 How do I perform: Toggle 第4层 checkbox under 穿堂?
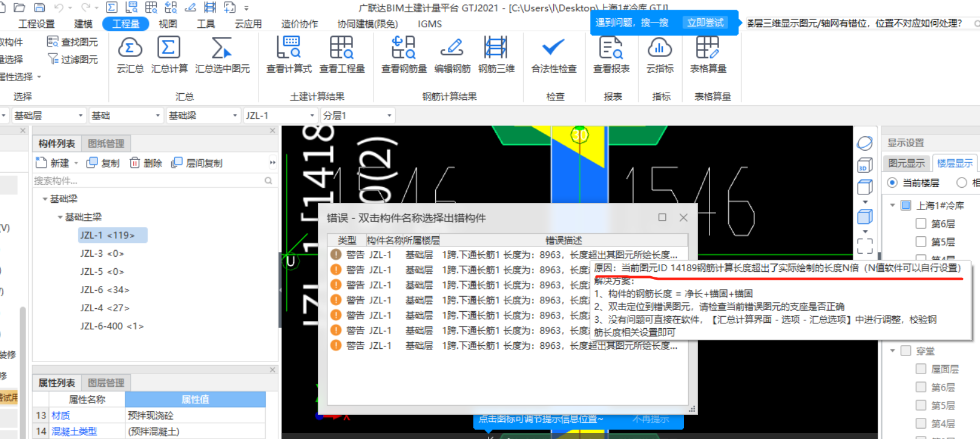(x=921, y=423)
